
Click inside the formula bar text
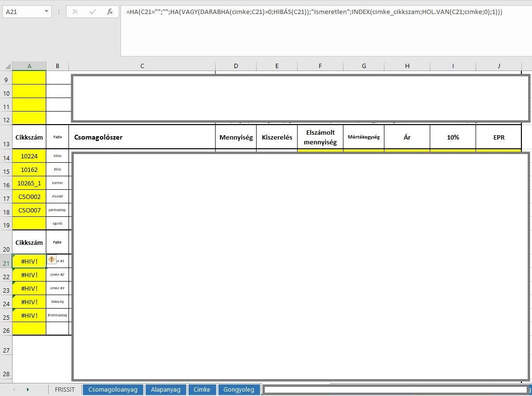[x=314, y=12]
